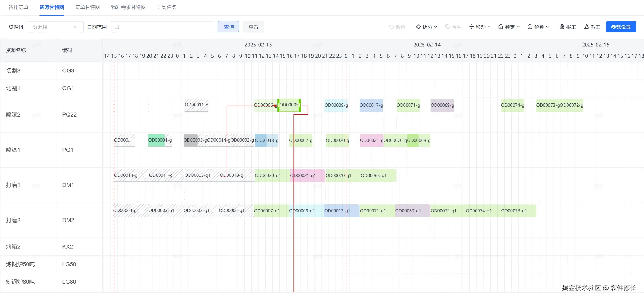
Task: Click the blue 参数设置 button
Action: tap(621, 27)
